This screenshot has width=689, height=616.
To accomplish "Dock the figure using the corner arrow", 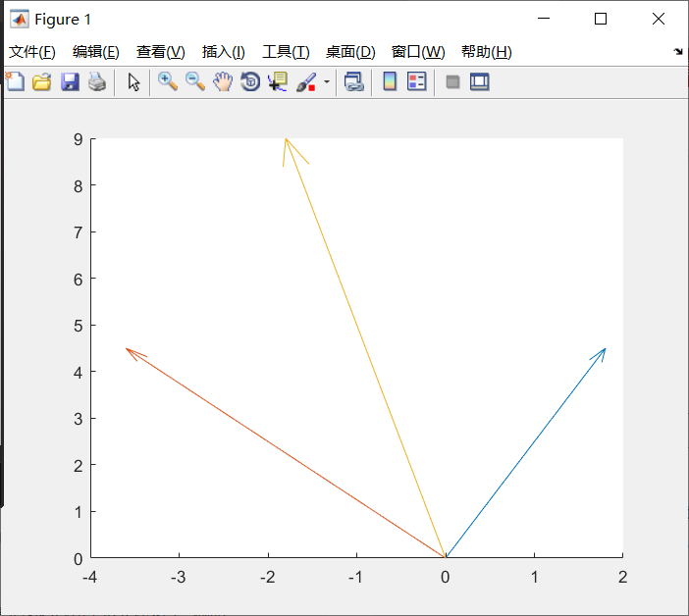I will click(x=678, y=52).
